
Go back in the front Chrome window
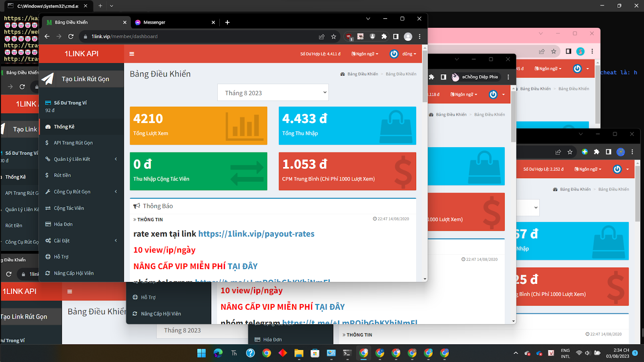point(47,37)
